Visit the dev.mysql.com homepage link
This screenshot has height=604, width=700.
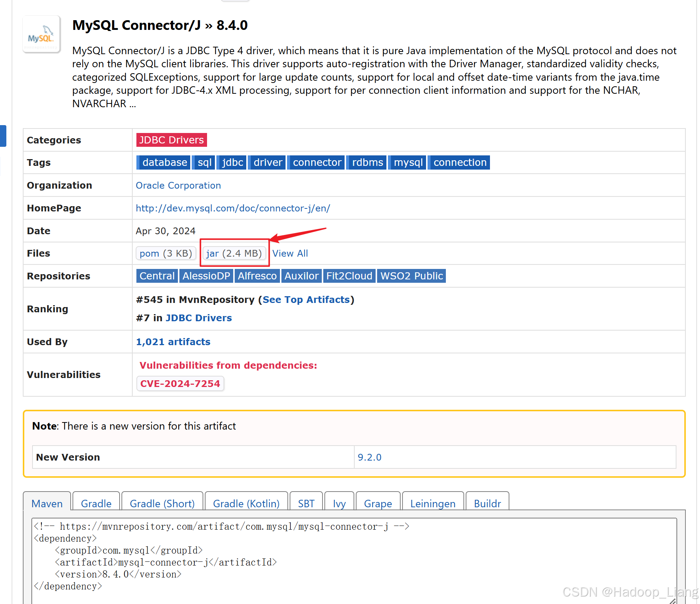click(233, 208)
